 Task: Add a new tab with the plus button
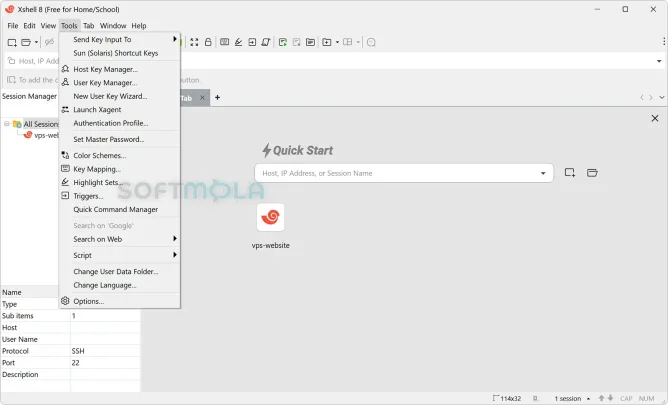217,98
